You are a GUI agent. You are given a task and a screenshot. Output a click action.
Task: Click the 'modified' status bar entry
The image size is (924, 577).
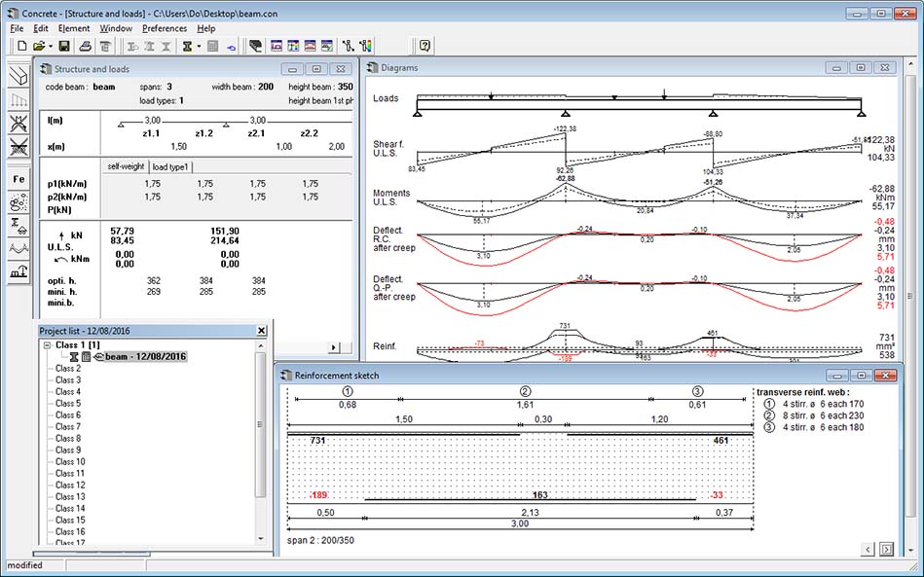click(24, 565)
